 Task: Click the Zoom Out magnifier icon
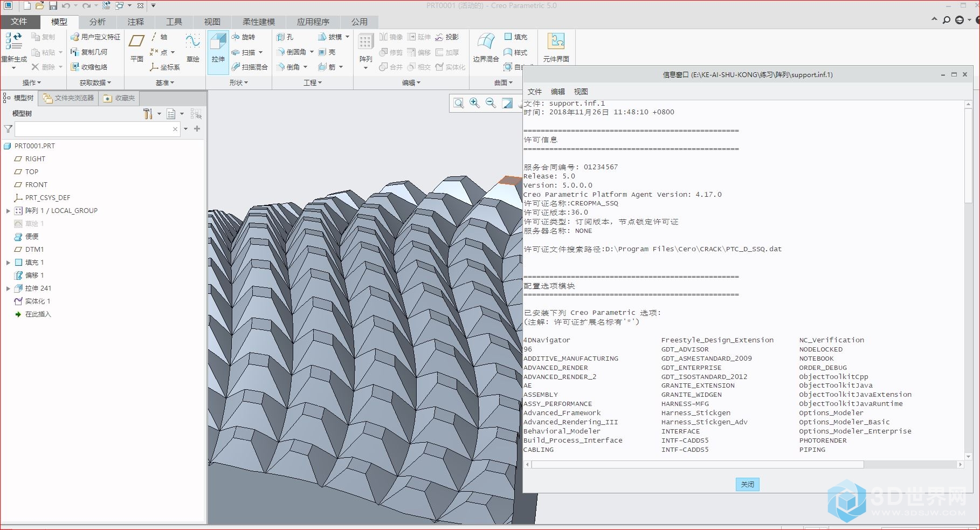491,103
